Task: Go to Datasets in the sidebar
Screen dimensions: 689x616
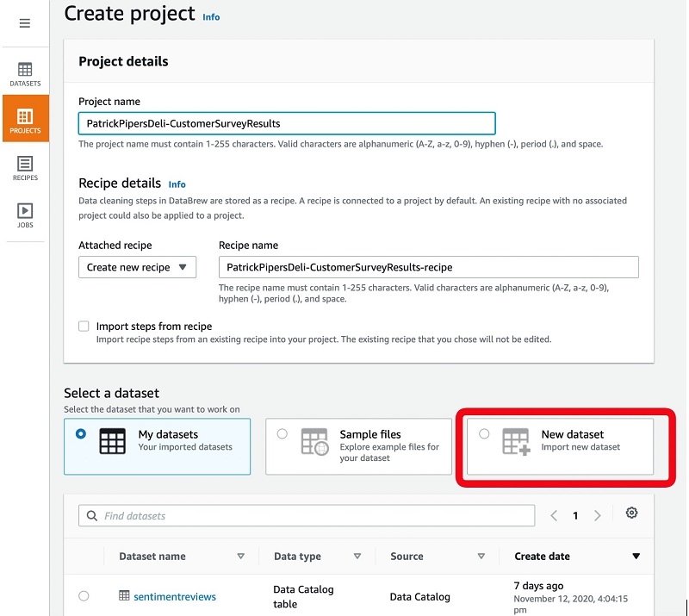Action: [x=25, y=74]
